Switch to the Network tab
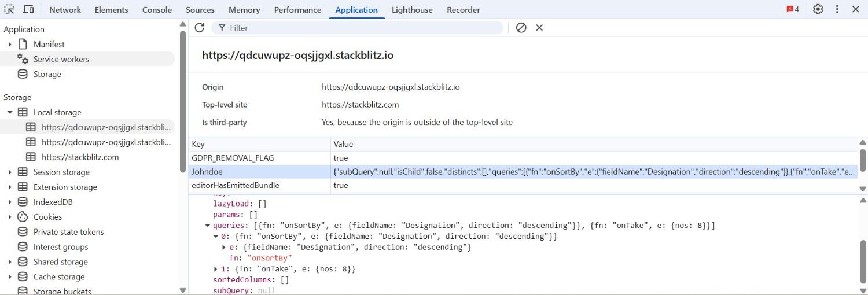Viewport: 868px width, 295px height. [x=65, y=10]
